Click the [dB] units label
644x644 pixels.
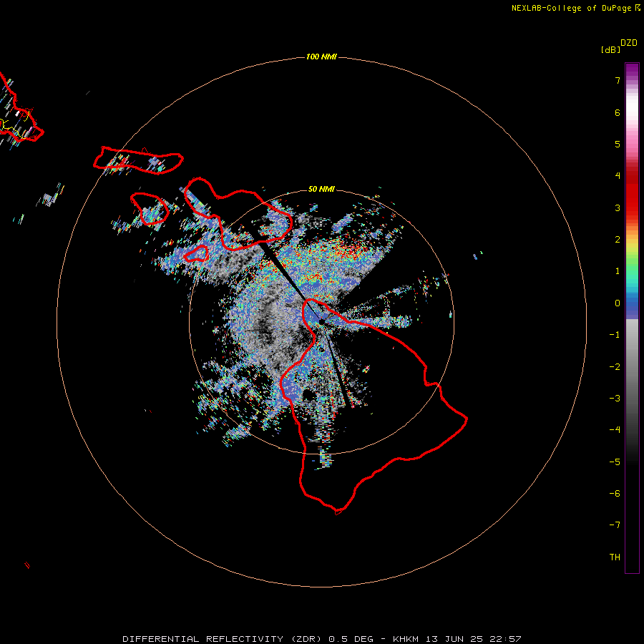[610, 49]
